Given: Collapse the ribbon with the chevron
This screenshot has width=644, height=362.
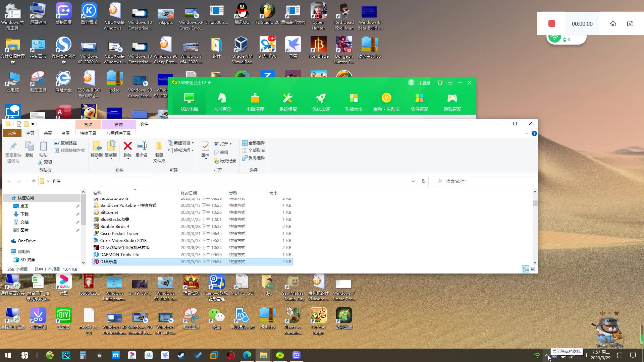Looking at the screenshot, I should click(x=527, y=133).
